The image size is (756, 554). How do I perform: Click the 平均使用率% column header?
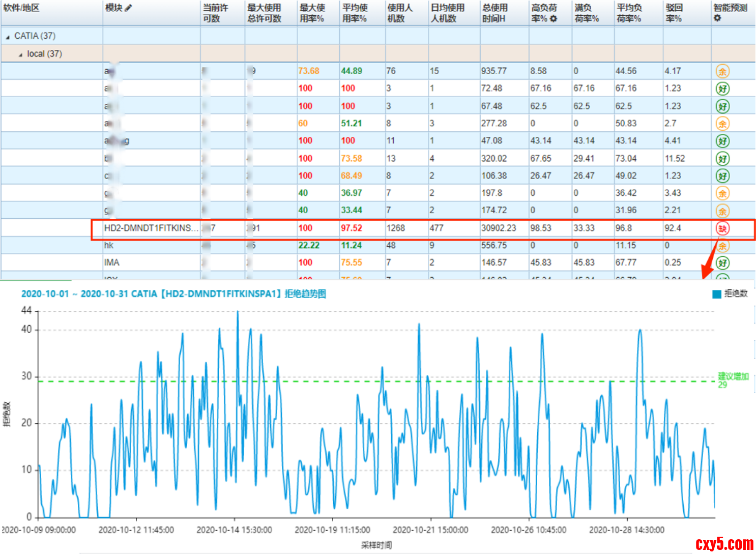click(x=355, y=13)
